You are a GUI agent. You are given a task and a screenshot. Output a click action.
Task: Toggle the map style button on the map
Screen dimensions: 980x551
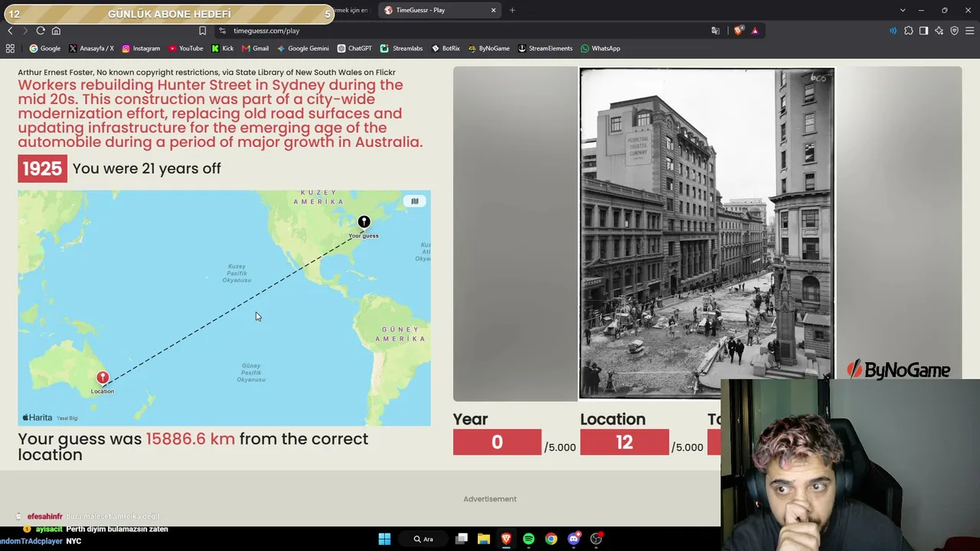[414, 201]
